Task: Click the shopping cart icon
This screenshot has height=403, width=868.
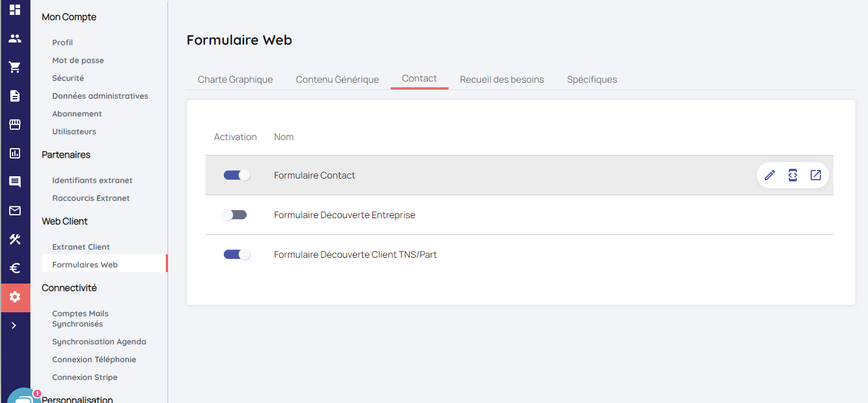Action: coord(15,67)
